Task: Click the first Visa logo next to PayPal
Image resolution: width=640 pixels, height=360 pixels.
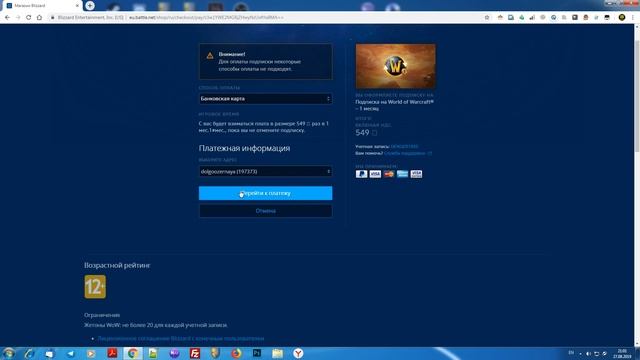Action: pyautogui.click(x=375, y=174)
